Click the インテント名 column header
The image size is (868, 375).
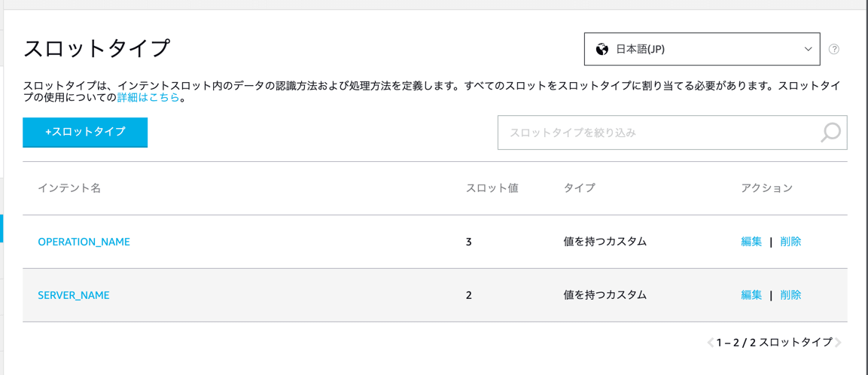tap(69, 187)
